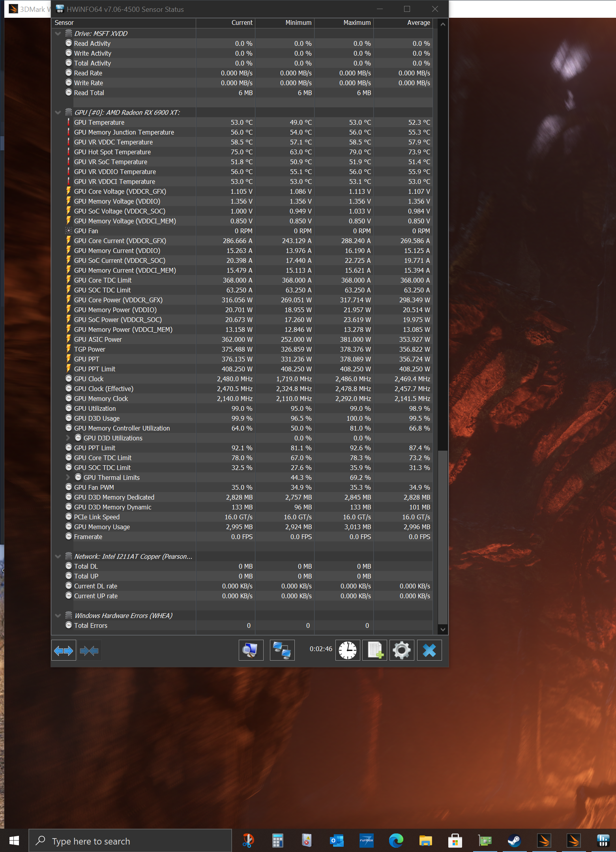Open the monitor-with-magnifier summary icon
Screen dimensions: 616x852
[x=251, y=650]
